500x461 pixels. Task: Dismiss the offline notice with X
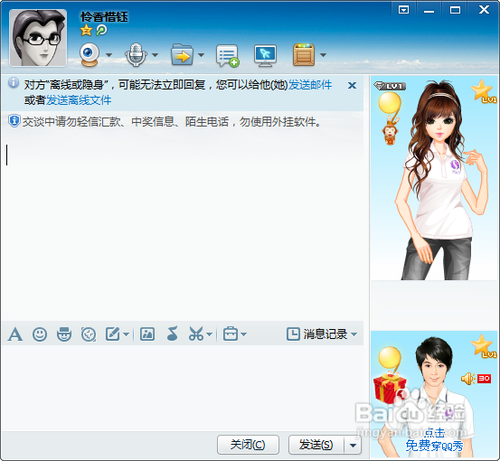tap(352, 85)
